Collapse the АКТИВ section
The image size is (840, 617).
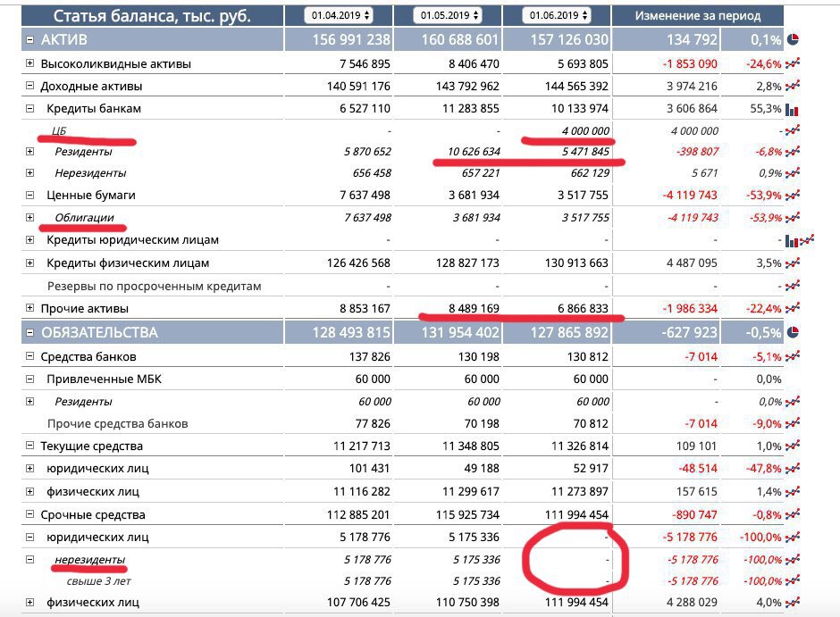pyautogui.click(x=30, y=39)
